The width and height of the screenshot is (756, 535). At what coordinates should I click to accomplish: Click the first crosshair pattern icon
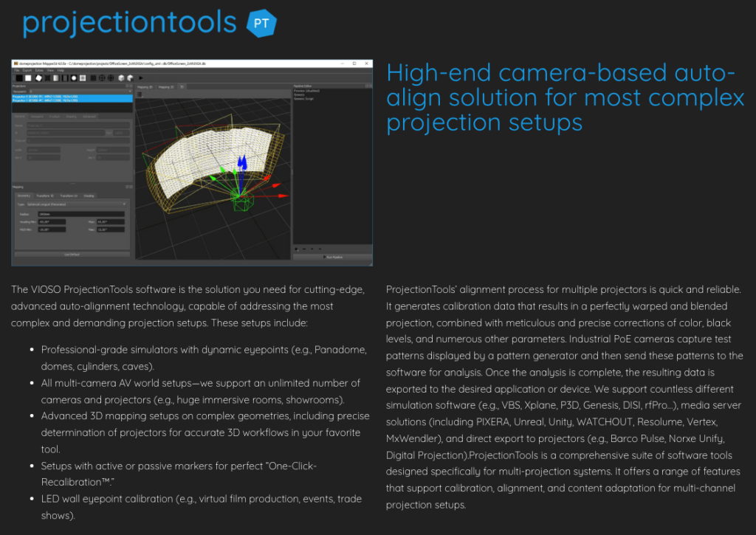click(101, 77)
